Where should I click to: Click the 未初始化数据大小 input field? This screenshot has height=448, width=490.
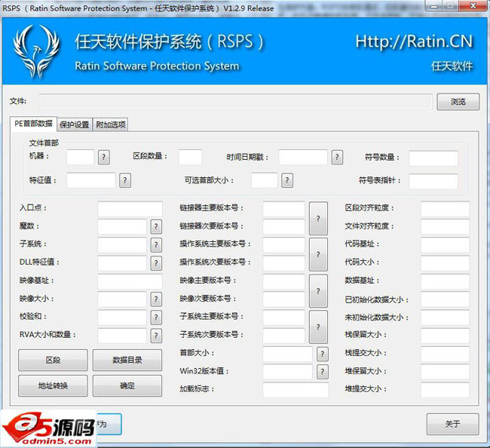click(445, 318)
